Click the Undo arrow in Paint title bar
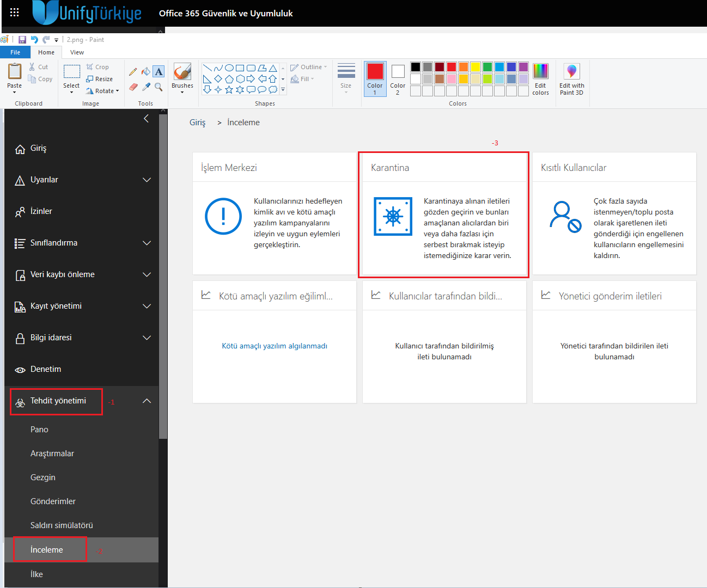Screen dimensions: 707x588 click(x=34, y=40)
